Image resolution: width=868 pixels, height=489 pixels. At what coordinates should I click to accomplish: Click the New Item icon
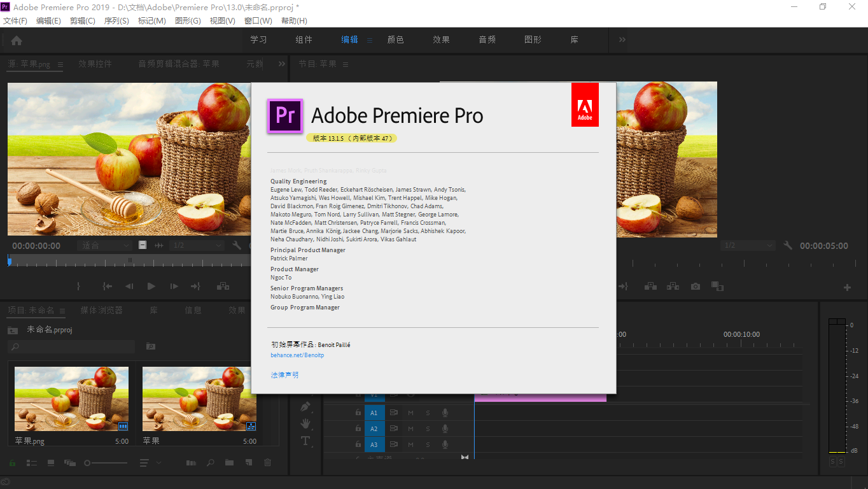click(249, 462)
